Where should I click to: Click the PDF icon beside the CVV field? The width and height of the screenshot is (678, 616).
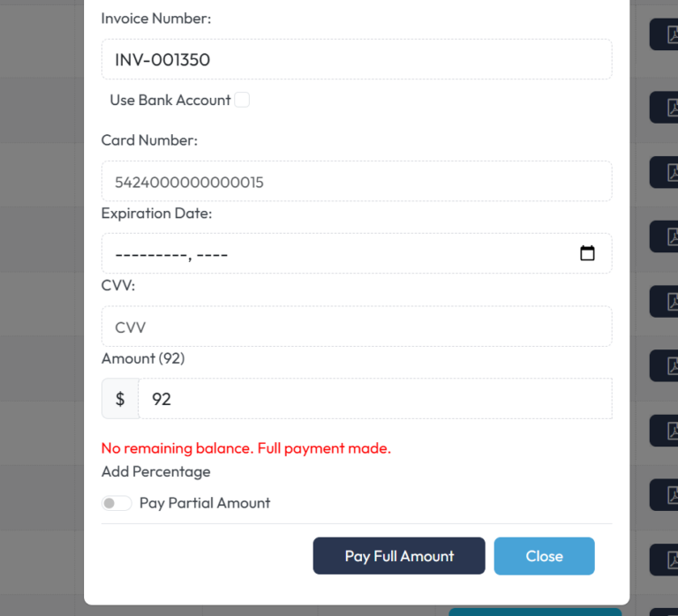[x=665, y=301]
